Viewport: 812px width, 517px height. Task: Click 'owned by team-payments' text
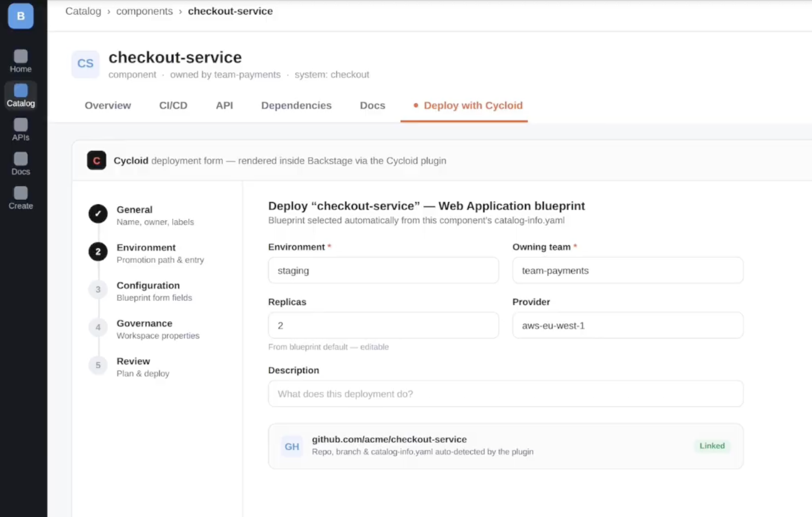pos(225,75)
